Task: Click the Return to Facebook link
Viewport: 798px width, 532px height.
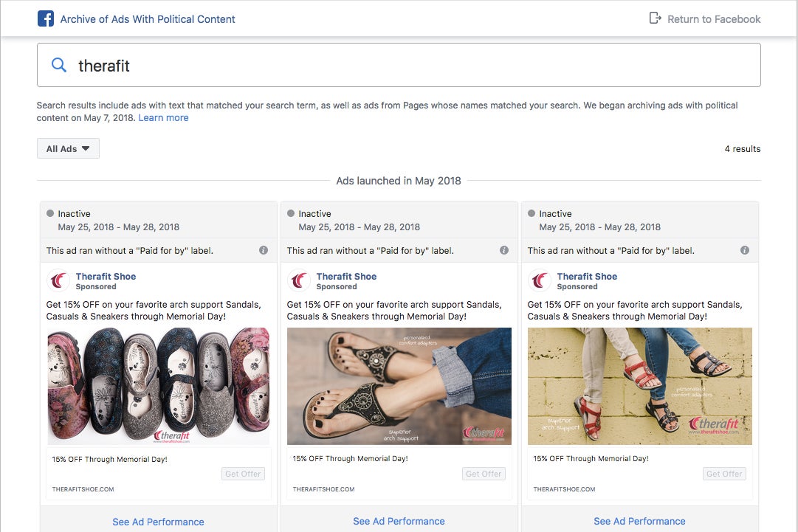Action: coord(714,19)
